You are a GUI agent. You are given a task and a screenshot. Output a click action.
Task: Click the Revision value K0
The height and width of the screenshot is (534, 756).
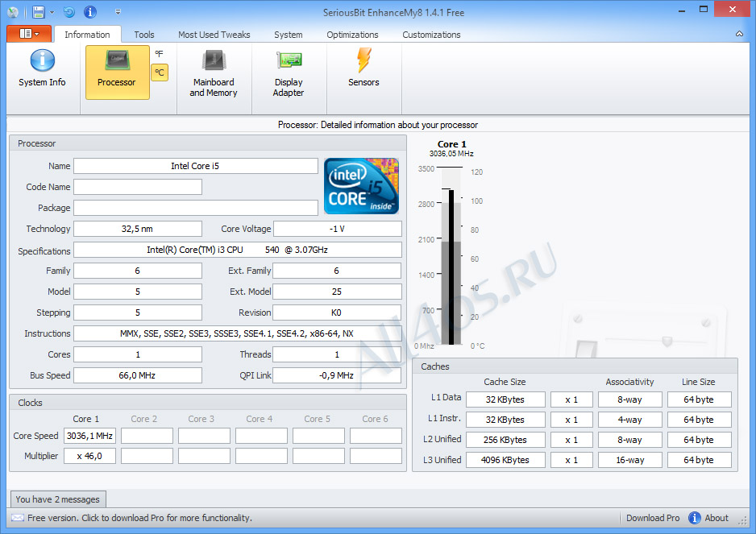tap(337, 313)
